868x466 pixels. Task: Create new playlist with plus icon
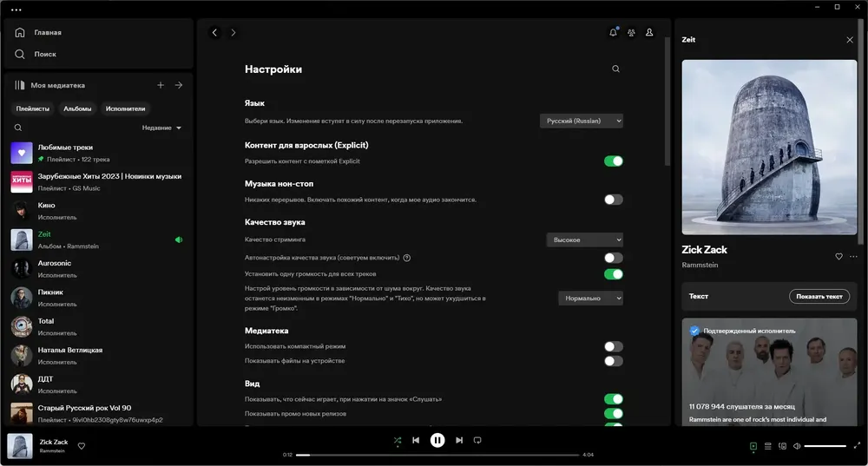coord(161,85)
